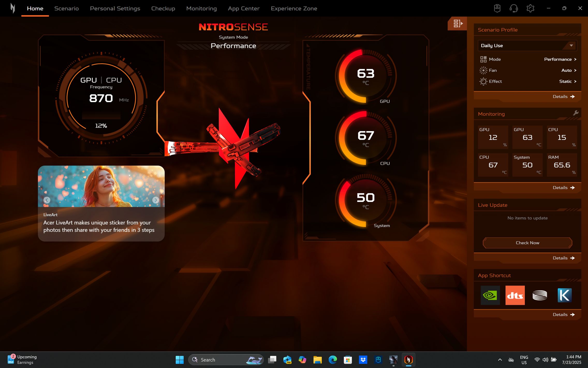Click ENG US language indicator
The height and width of the screenshot is (368, 588).
pyautogui.click(x=524, y=360)
